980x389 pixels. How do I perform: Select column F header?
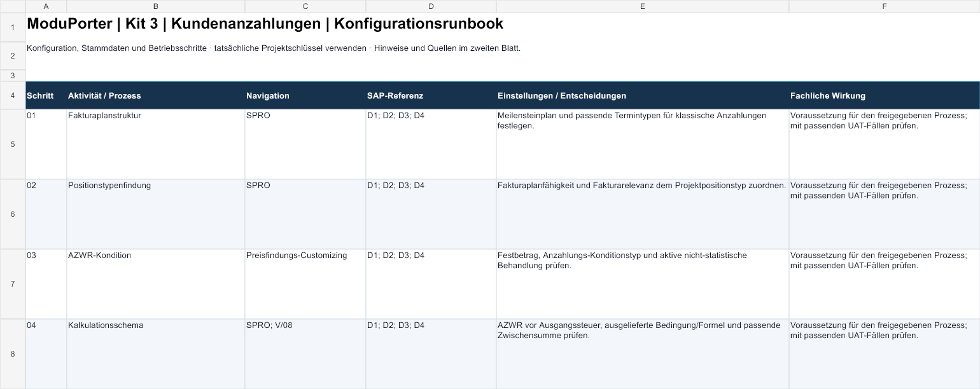(x=885, y=6)
